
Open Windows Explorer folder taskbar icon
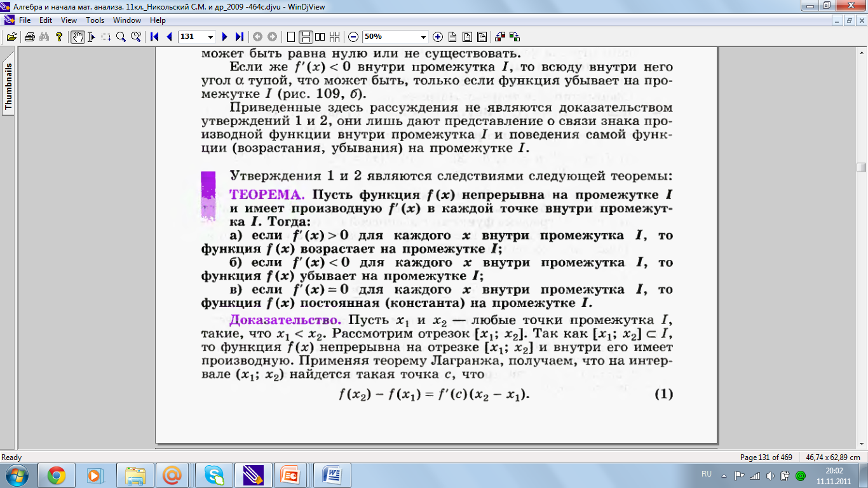click(135, 475)
